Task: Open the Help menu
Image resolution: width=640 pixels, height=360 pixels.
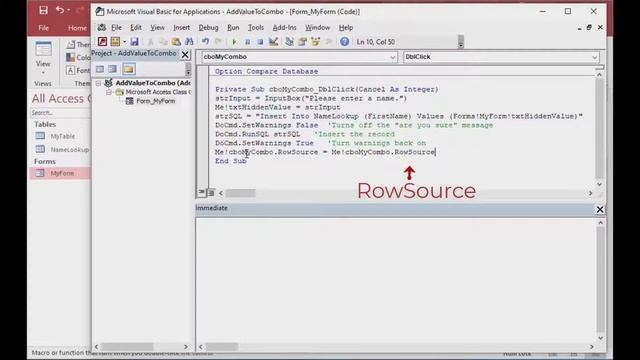Action: pyautogui.click(x=346, y=27)
